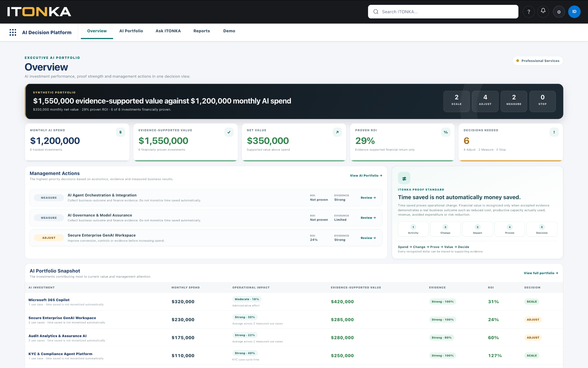Select step 5 Decision

(x=542, y=229)
